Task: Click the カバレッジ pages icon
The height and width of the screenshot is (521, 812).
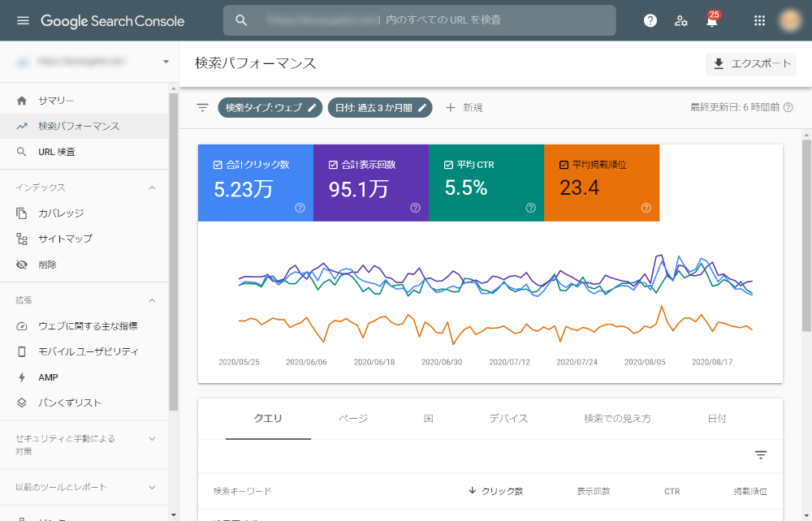Action: click(x=22, y=213)
